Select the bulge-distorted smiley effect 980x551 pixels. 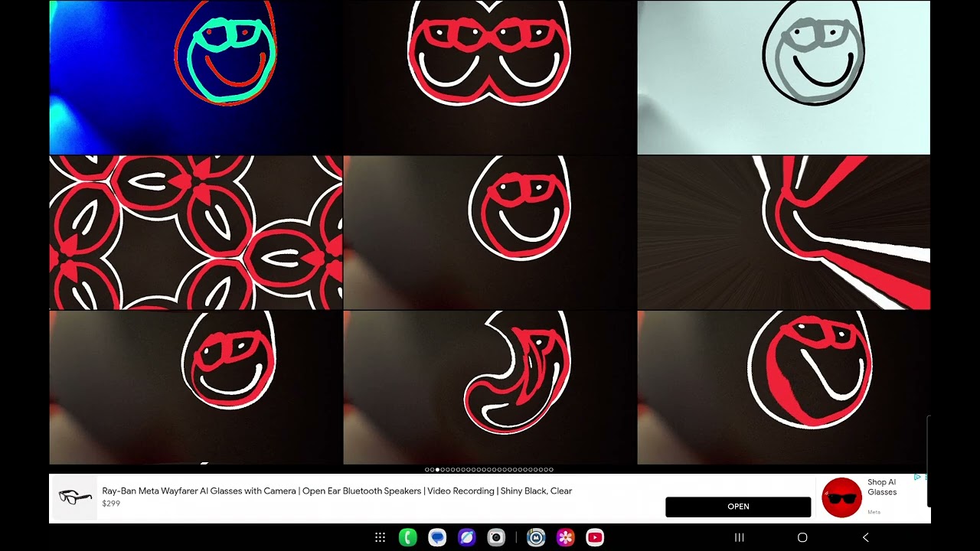pos(784,387)
